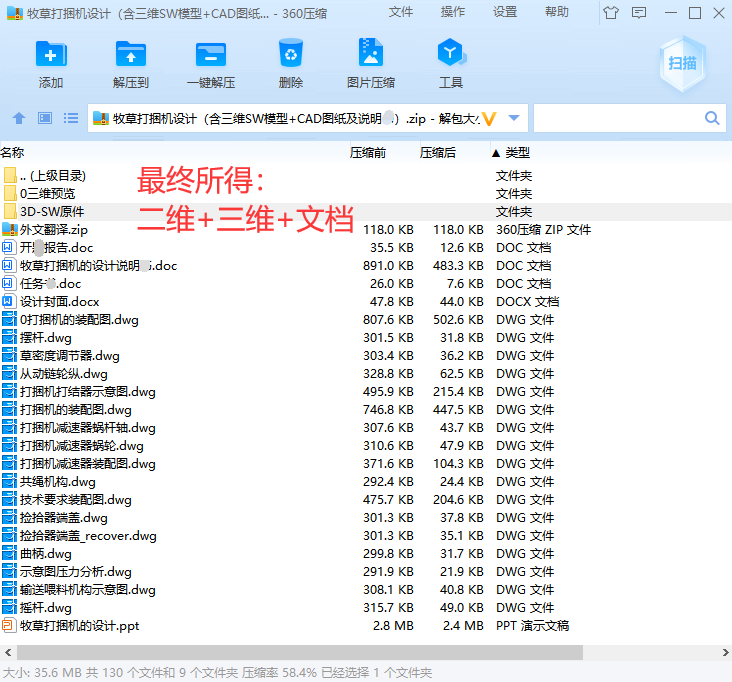Viewport: 732px width, 682px height.
Task: Click the scrollbar right arrow
Action: [x=725, y=652]
